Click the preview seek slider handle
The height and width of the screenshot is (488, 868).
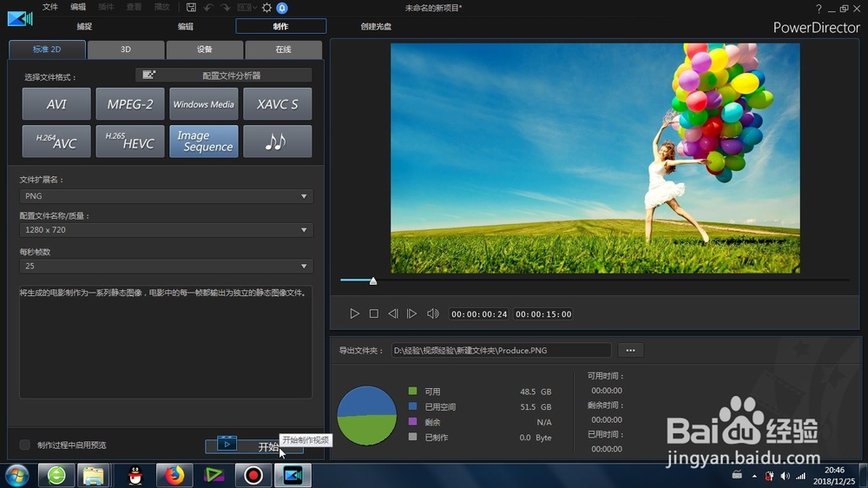click(373, 280)
